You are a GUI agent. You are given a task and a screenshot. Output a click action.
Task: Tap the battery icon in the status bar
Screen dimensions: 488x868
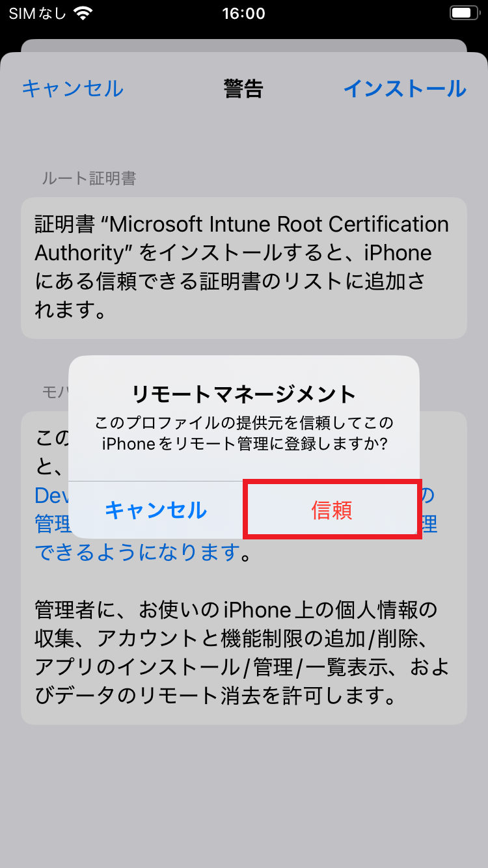[463, 13]
